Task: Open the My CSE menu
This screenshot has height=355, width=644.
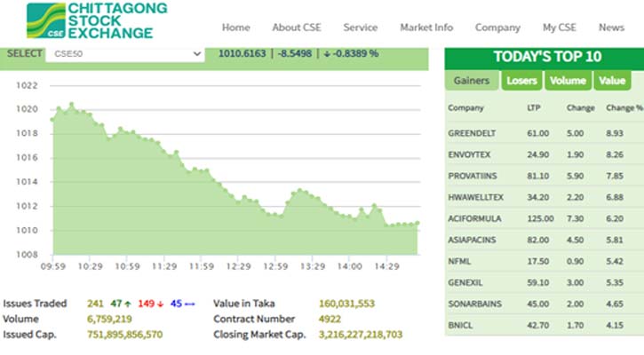Action: point(560,28)
